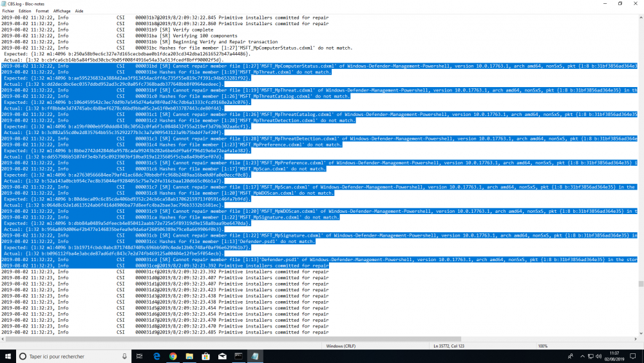Open the People icon in system tray

571,357
